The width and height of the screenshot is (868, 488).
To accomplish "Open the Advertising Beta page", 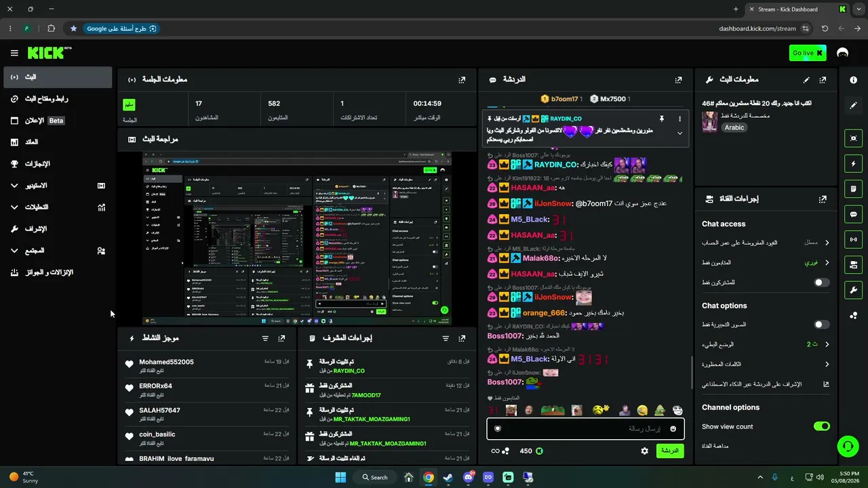I will coord(58,121).
